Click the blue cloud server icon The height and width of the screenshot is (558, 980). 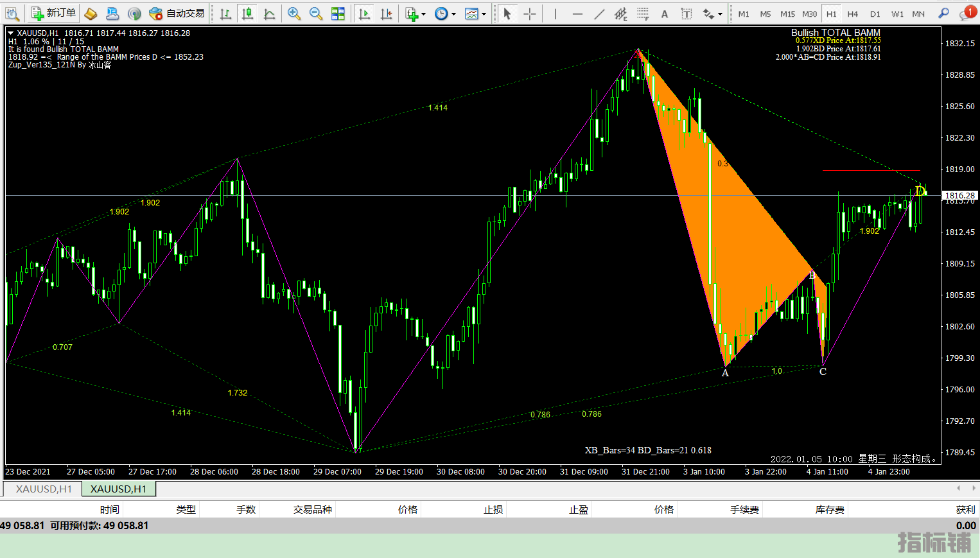[x=112, y=13]
